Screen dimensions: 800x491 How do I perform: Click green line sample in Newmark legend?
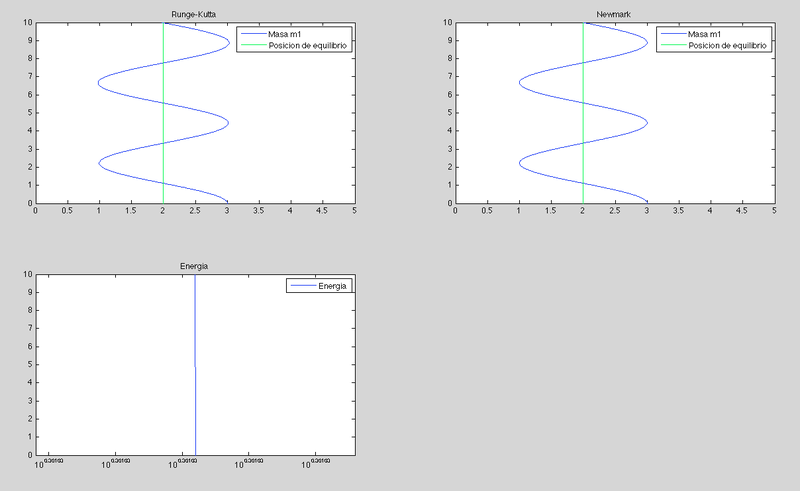(669, 46)
